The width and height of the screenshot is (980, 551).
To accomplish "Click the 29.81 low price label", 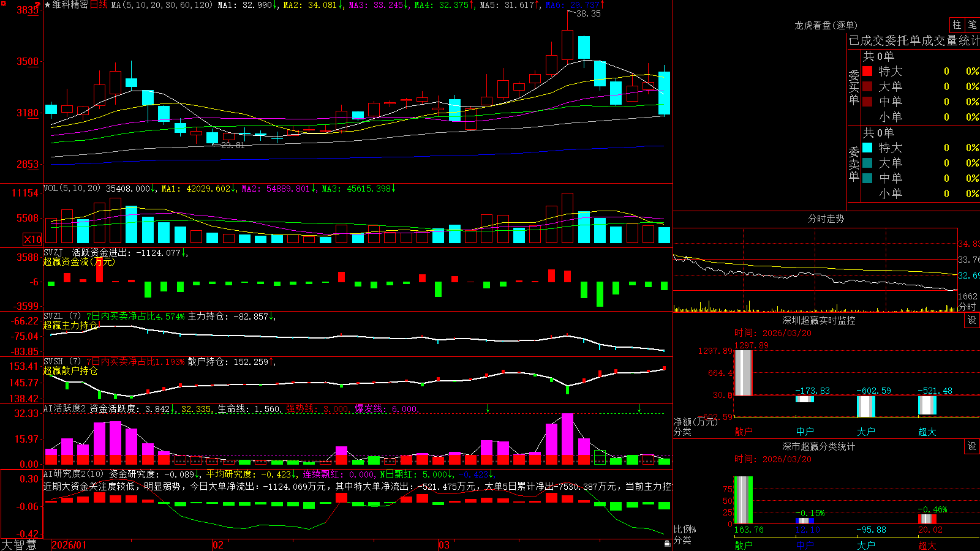I will coord(233,145).
